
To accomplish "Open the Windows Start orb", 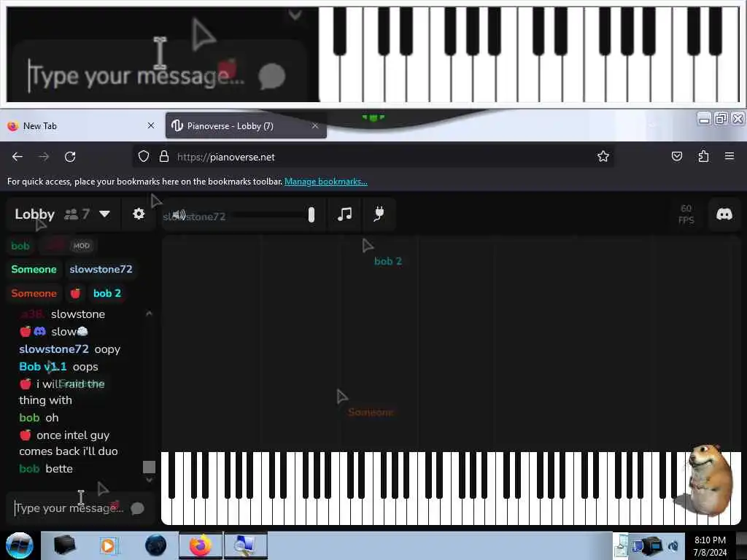I will tap(19, 545).
